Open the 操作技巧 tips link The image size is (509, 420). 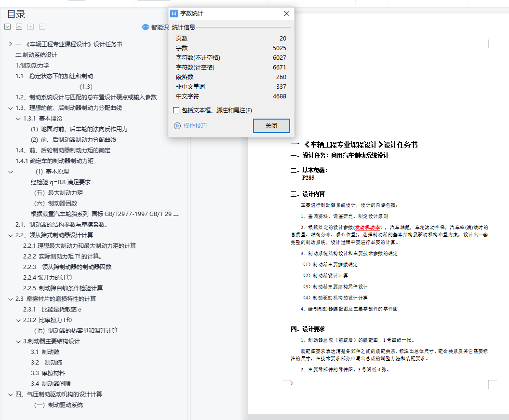pyautogui.click(x=195, y=126)
